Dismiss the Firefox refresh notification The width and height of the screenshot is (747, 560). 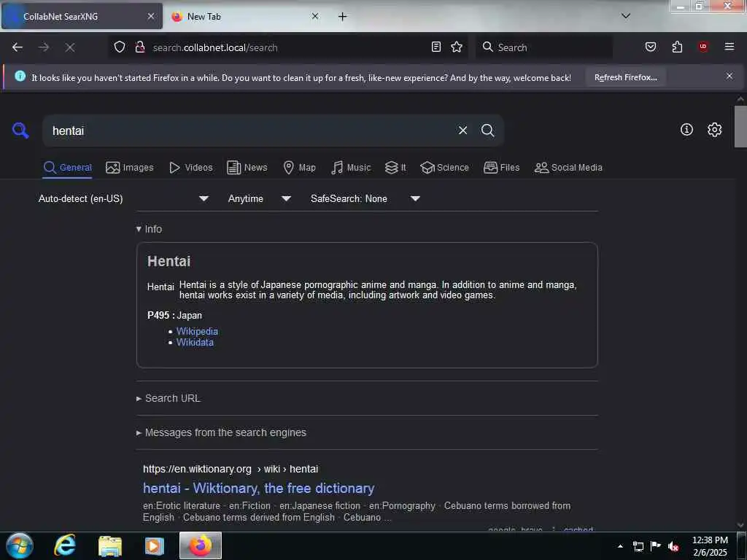click(x=729, y=76)
